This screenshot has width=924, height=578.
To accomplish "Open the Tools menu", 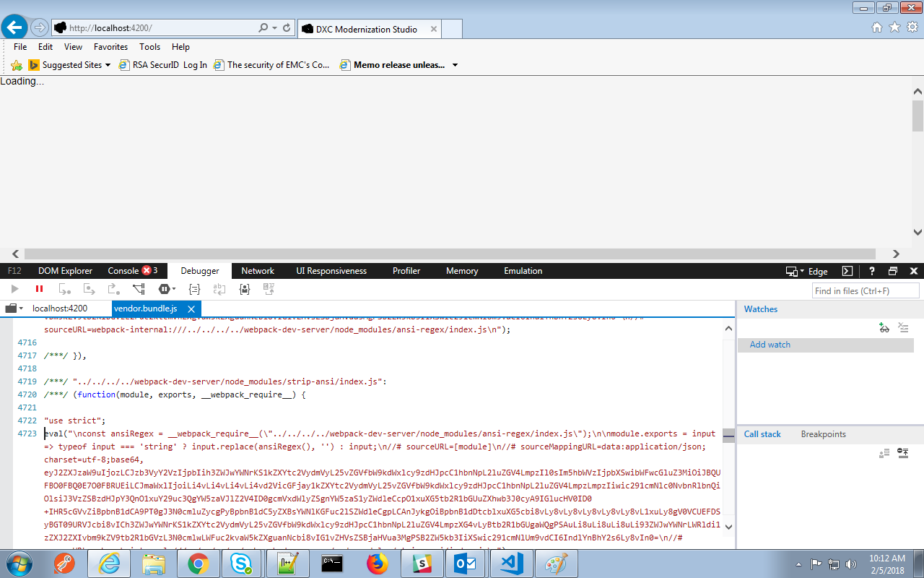I will (150, 47).
